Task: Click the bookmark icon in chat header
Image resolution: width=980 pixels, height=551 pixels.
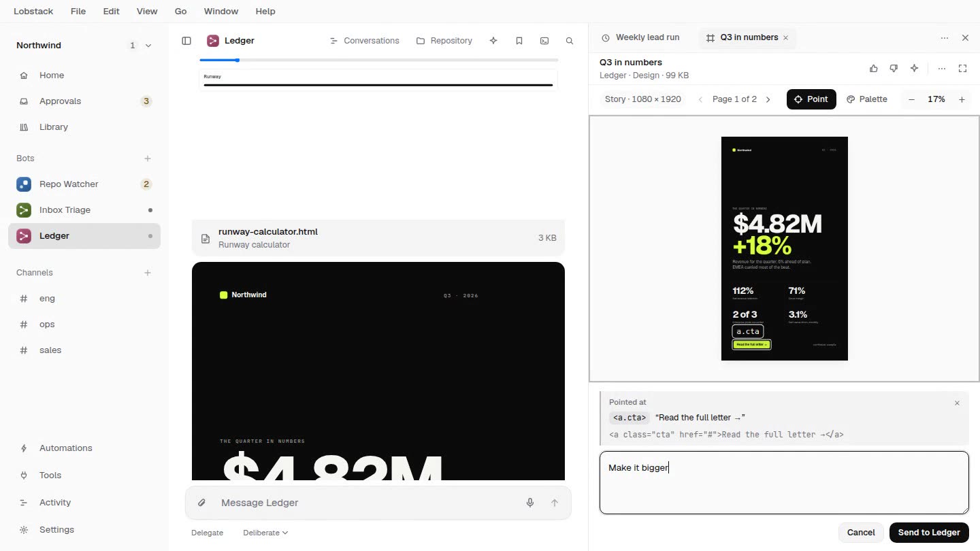Action: [519, 41]
